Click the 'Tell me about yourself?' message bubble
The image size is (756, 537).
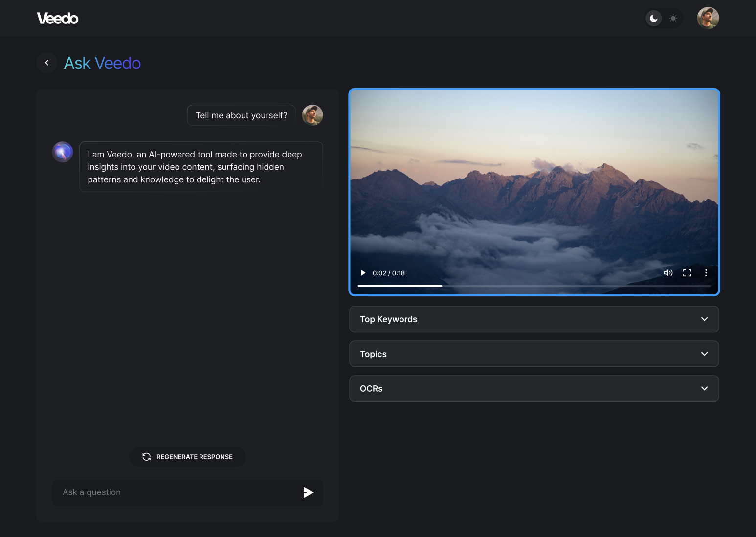241,115
